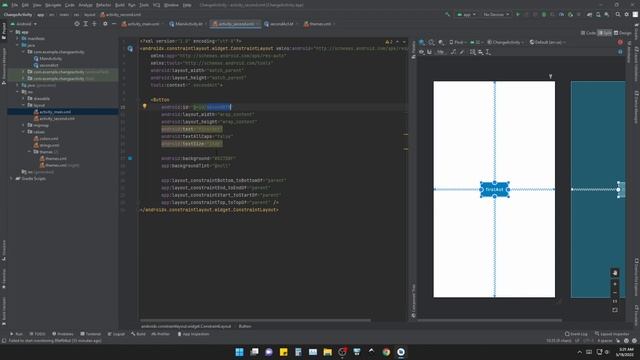Click zoom out minus in design preview
This screenshot has height=360, width=640.
click(x=615, y=293)
